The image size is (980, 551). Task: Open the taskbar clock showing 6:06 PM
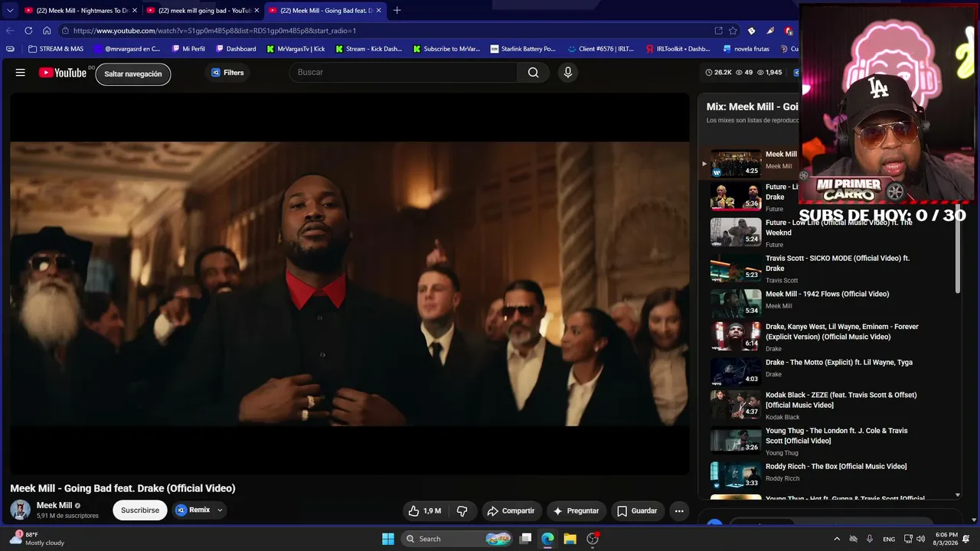point(946,539)
